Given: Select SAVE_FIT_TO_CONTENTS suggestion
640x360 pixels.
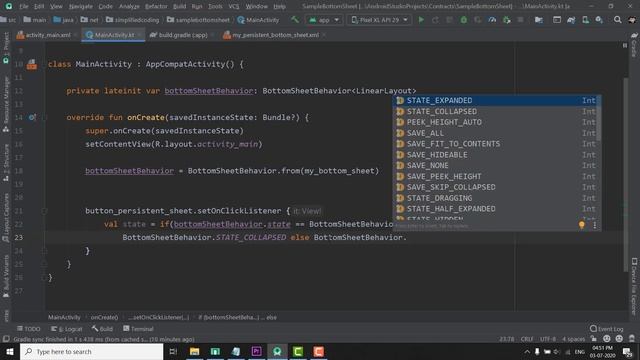Looking at the screenshot, I should click(x=496, y=144).
